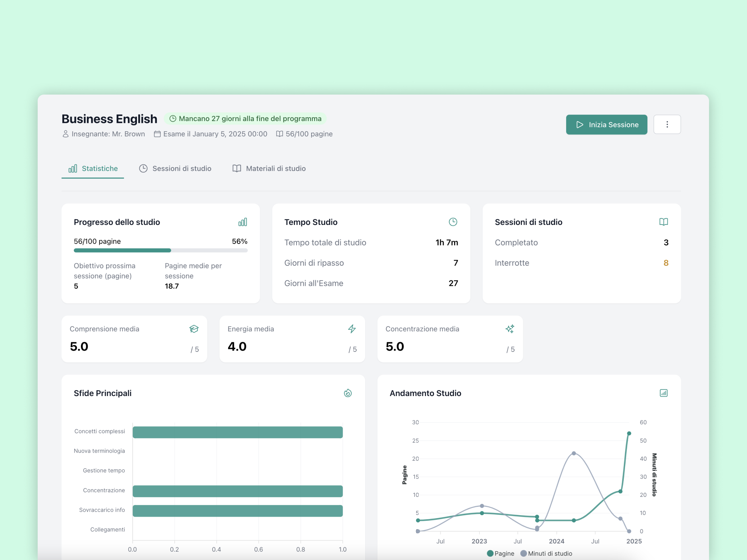747x560 pixels.
Task: Click the 18.7 Pagine medie per sessione value
Action: 172,286
